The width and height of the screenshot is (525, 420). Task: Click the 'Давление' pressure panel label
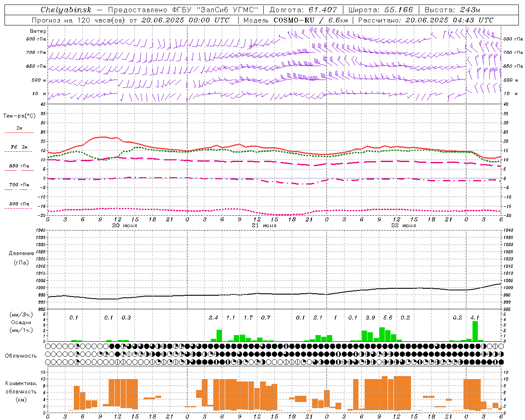coord(21,253)
